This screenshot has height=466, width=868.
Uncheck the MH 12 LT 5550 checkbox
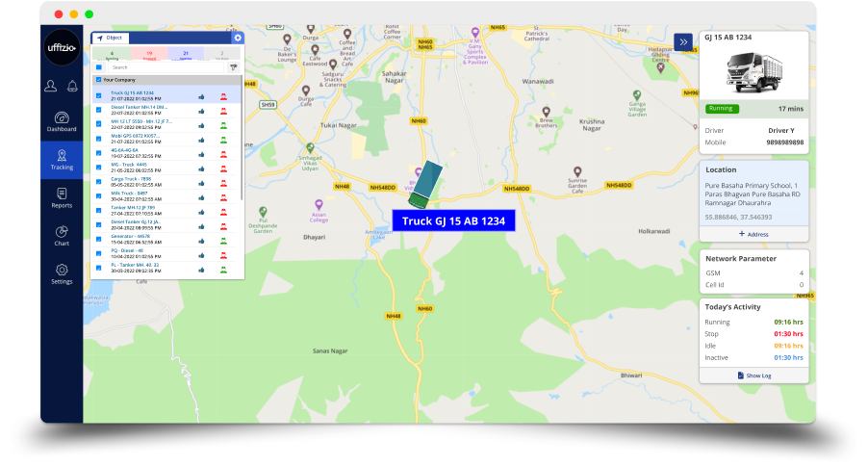pyautogui.click(x=99, y=124)
